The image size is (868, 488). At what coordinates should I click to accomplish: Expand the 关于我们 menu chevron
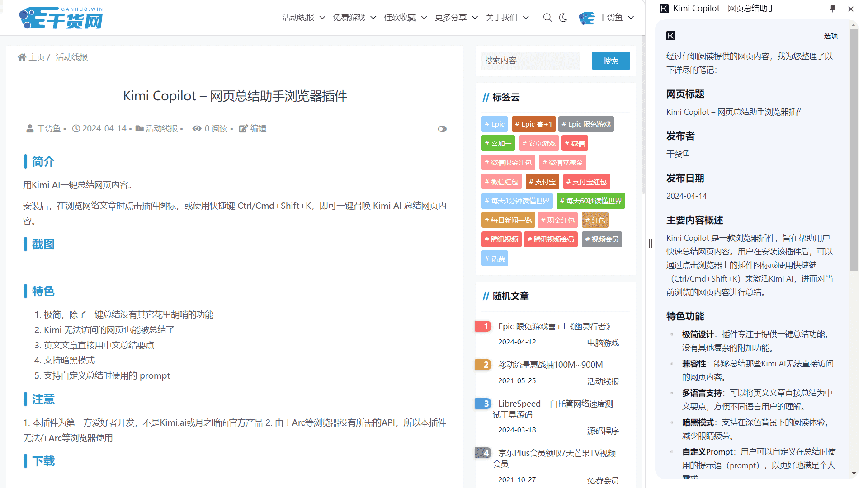click(x=526, y=18)
